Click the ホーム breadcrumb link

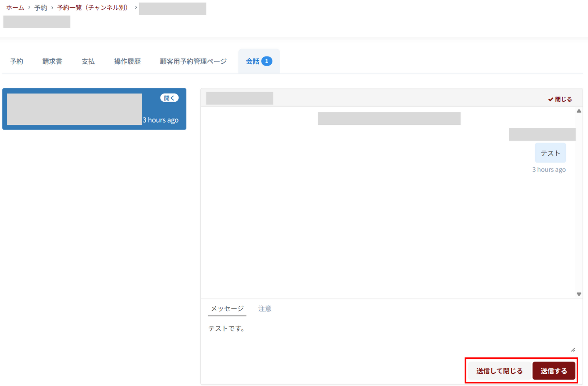click(15, 8)
